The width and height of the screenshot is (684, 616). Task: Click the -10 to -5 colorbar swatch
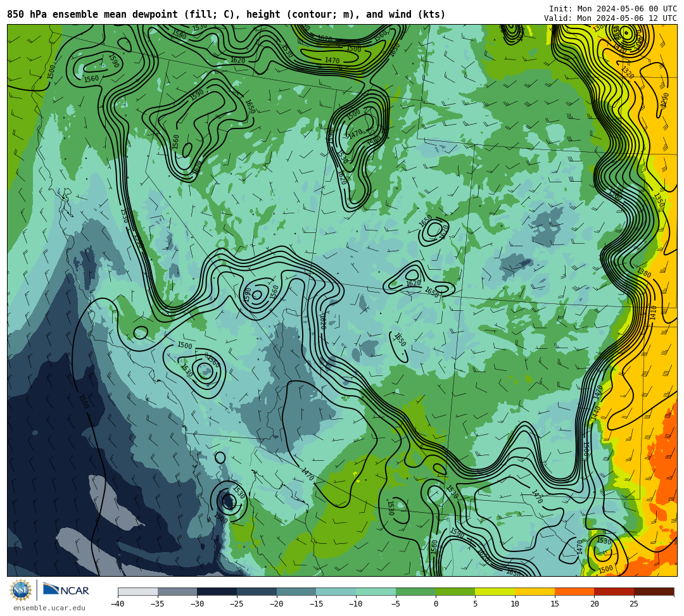pos(376,591)
